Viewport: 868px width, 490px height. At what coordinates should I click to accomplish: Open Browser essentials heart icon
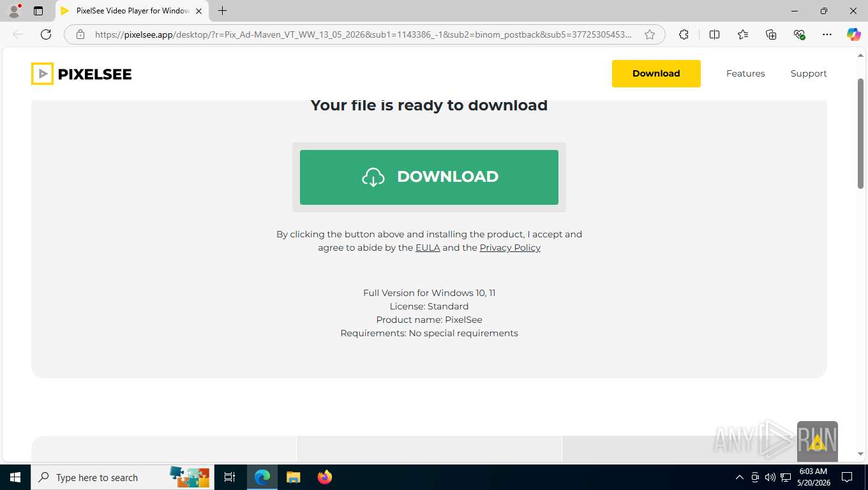799,34
